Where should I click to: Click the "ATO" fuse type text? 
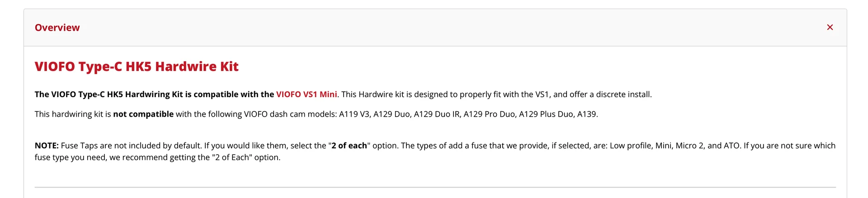[x=731, y=146]
